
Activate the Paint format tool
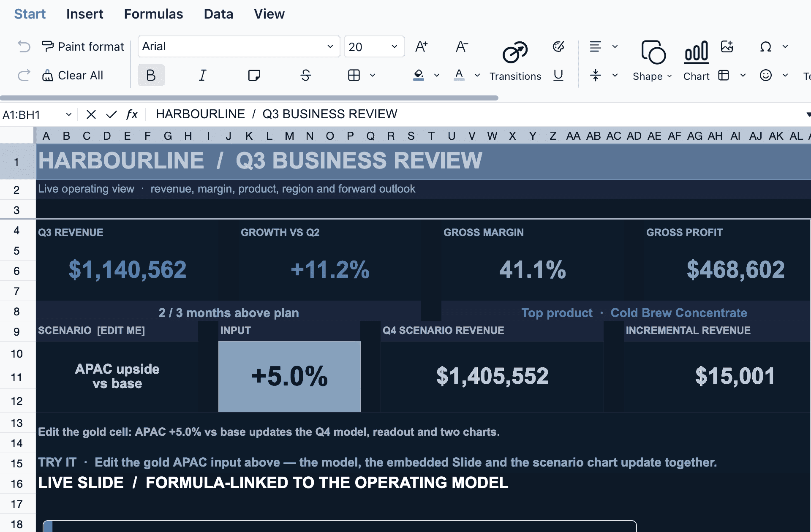tap(83, 46)
